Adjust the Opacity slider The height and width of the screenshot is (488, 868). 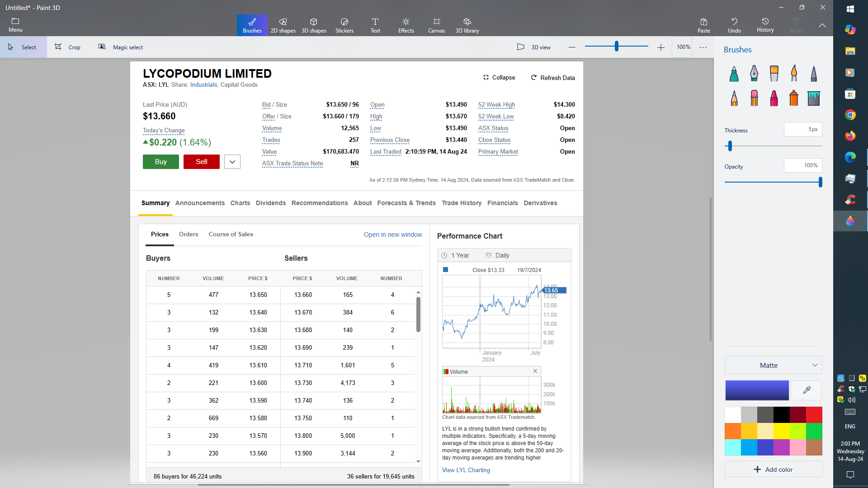820,182
